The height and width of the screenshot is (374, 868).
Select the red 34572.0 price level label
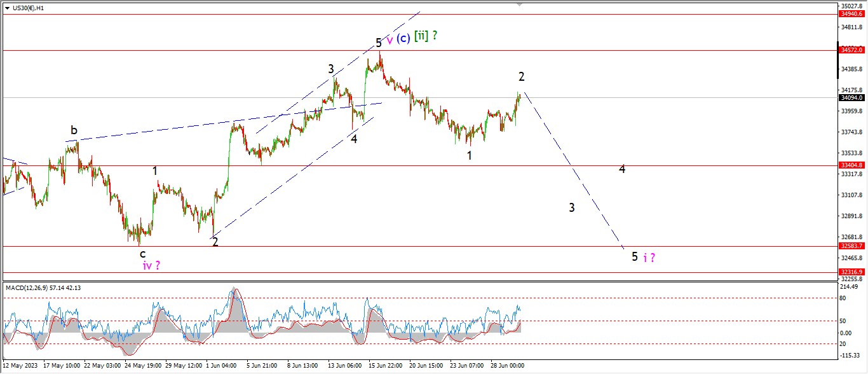pos(851,50)
